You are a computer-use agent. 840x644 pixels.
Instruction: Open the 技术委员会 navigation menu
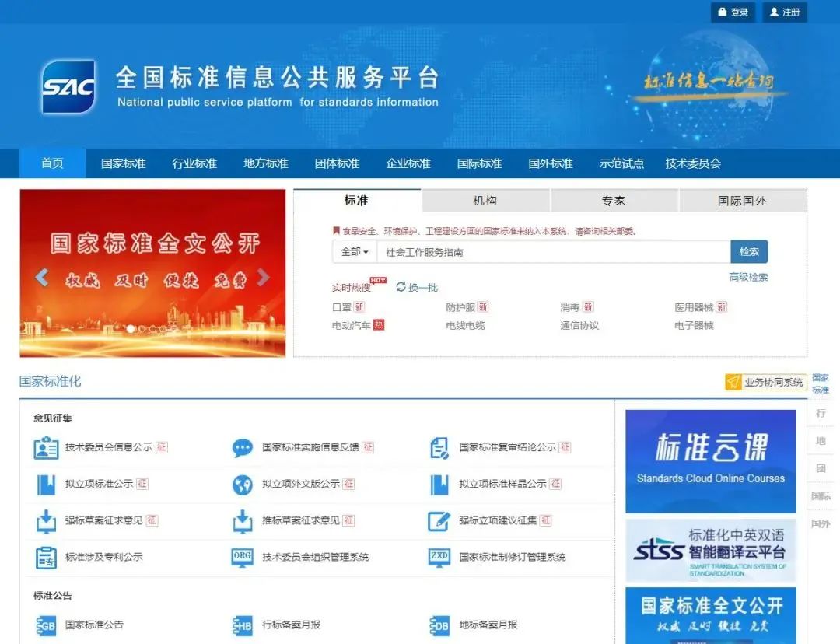tap(693, 163)
